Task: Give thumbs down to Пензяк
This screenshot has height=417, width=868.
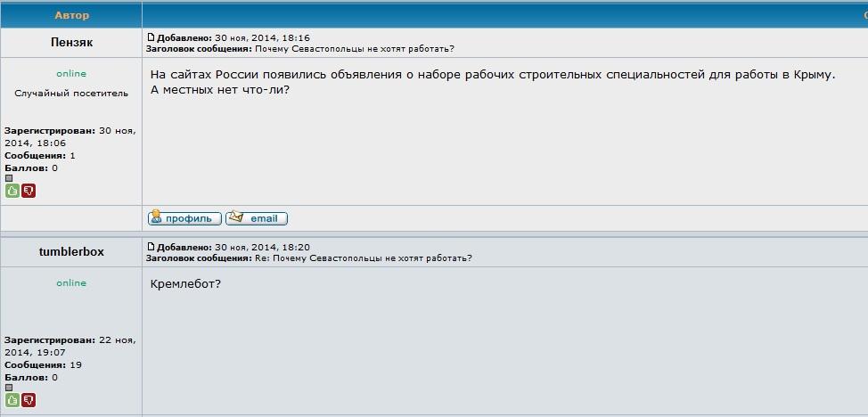Action: point(29,191)
